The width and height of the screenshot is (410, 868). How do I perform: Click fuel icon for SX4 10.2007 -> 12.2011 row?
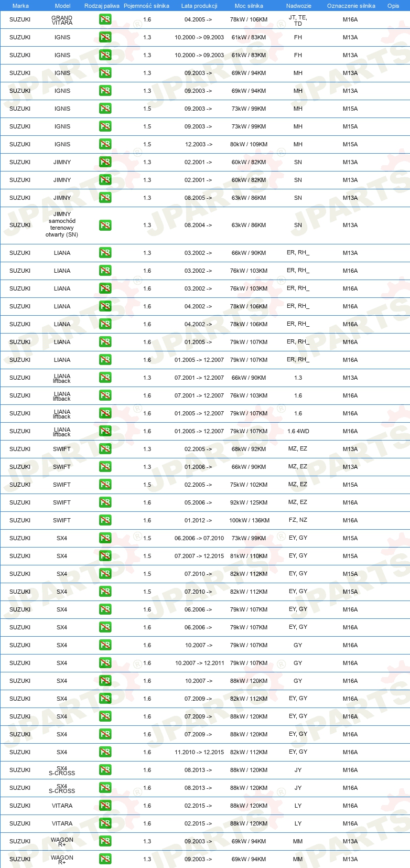pos(105,663)
